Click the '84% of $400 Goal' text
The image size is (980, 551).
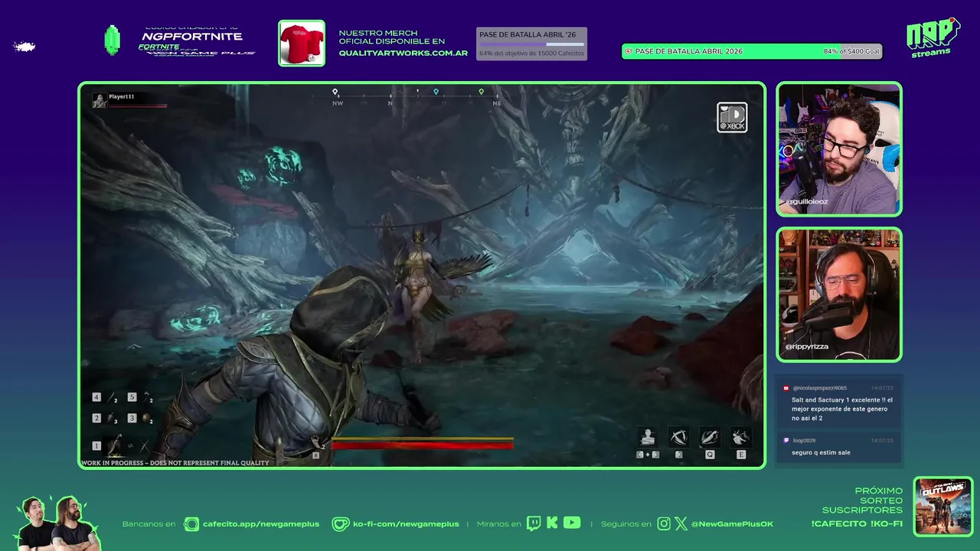(x=852, y=51)
